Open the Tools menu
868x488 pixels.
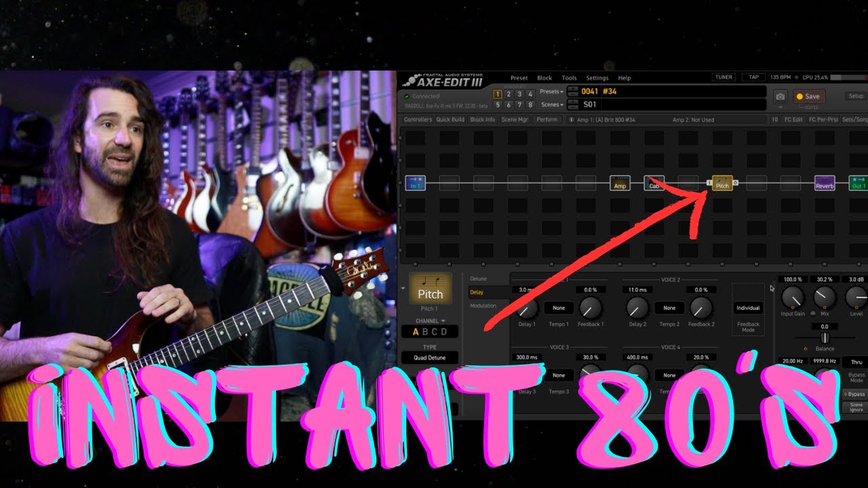(x=569, y=78)
